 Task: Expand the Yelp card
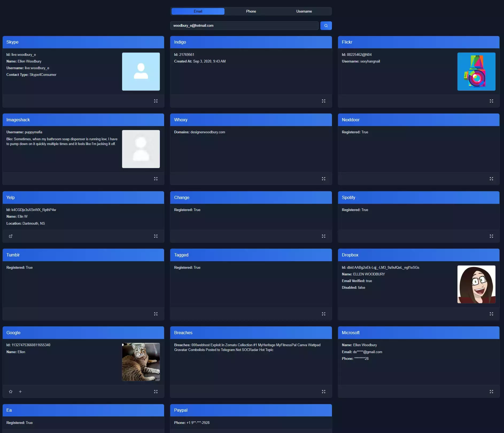point(156,236)
